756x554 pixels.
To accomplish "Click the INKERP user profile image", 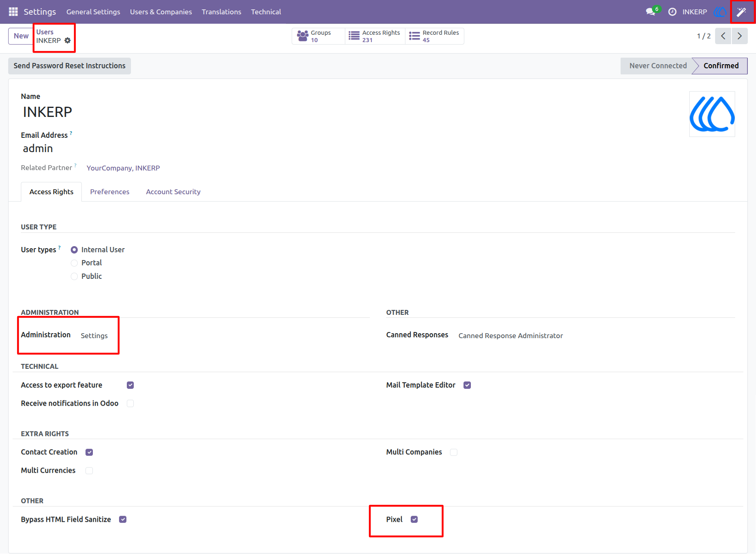I will [712, 114].
